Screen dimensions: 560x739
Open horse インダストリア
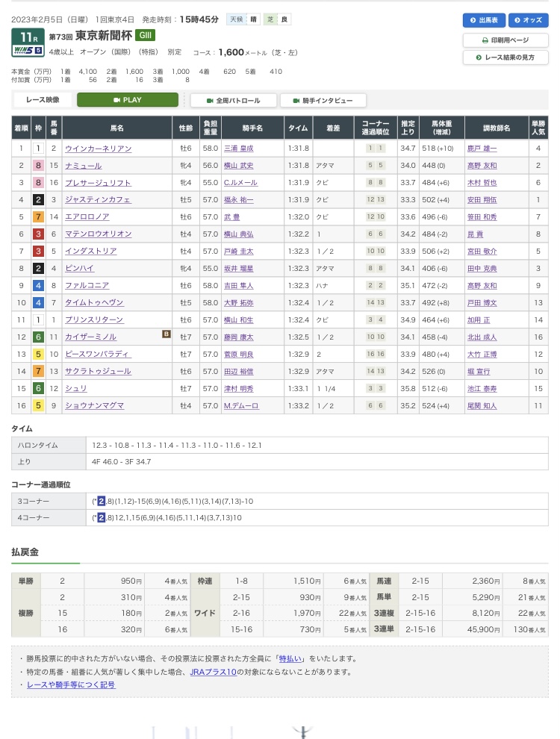point(91,252)
